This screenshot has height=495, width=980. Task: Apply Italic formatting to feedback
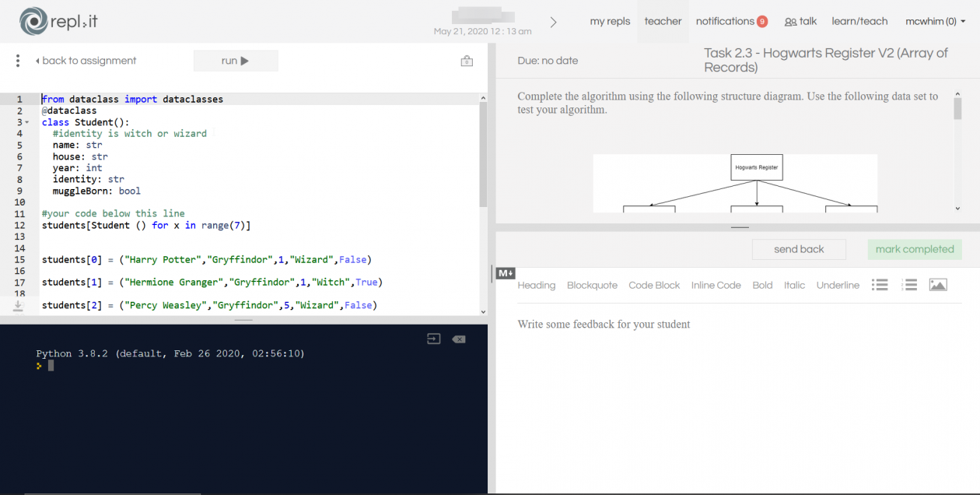coord(794,285)
